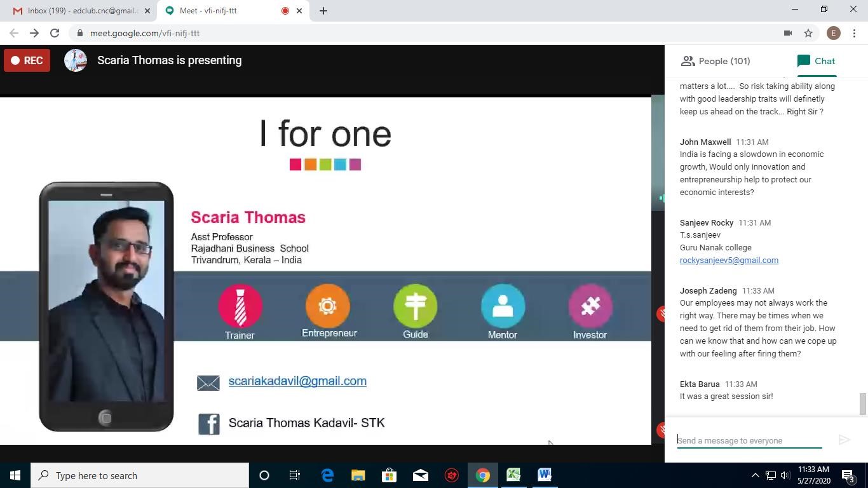Open Word from the taskbar
Screen dimensions: 868x488
click(545, 475)
